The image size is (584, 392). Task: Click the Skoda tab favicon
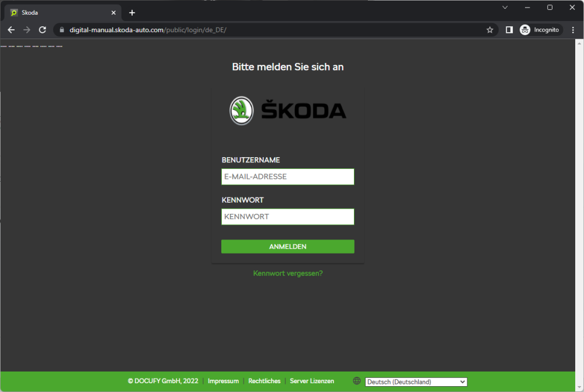(14, 13)
